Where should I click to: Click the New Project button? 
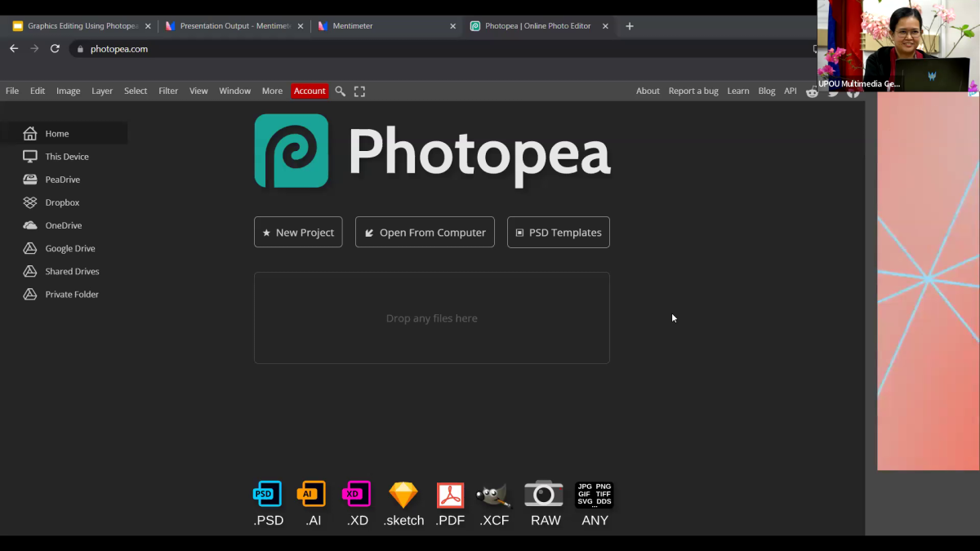pyautogui.click(x=298, y=233)
